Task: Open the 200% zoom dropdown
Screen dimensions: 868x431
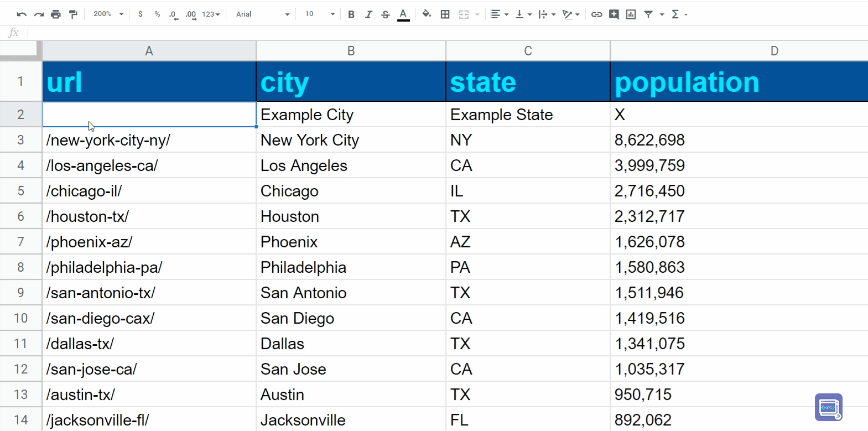Action: (x=108, y=14)
